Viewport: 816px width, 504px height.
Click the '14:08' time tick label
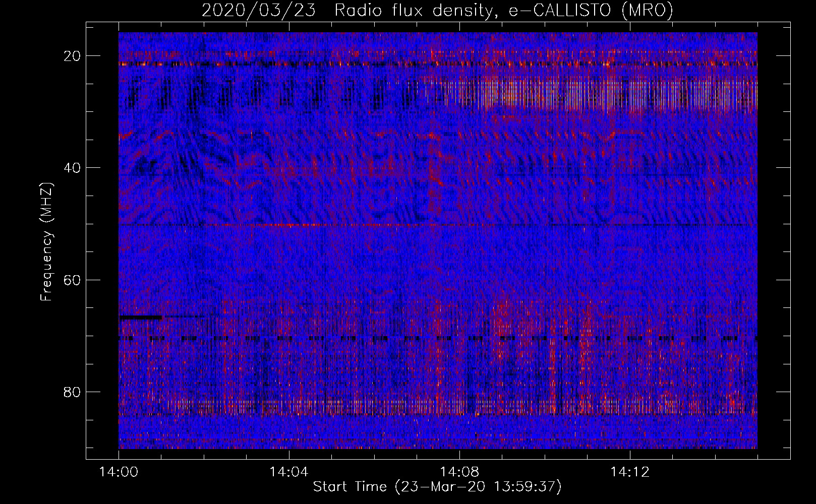pos(459,472)
